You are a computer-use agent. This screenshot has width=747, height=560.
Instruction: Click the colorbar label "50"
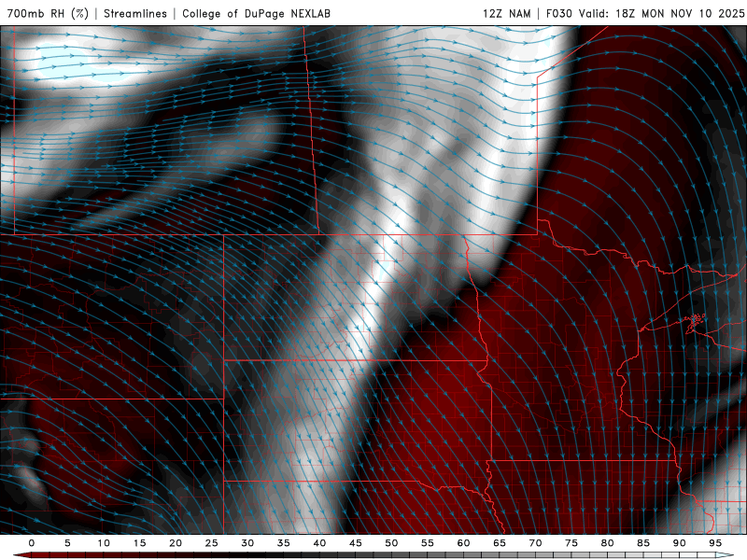(391, 543)
